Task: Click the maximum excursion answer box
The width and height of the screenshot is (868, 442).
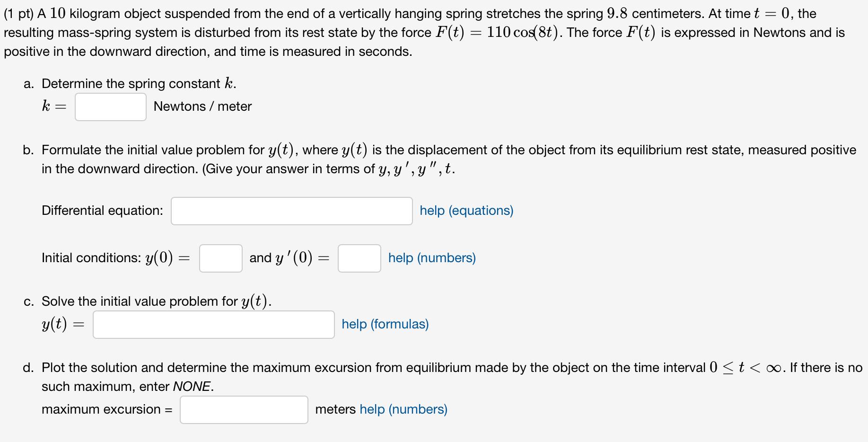Action: pyautogui.click(x=244, y=409)
